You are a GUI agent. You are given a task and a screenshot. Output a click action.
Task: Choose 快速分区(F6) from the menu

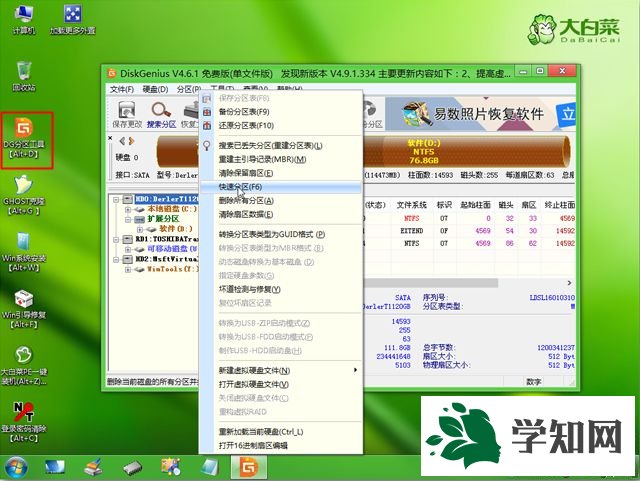tap(280, 187)
